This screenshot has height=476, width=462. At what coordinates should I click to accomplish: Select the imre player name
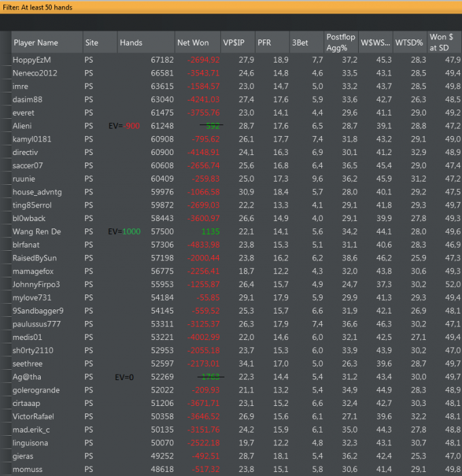(x=20, y=86)
